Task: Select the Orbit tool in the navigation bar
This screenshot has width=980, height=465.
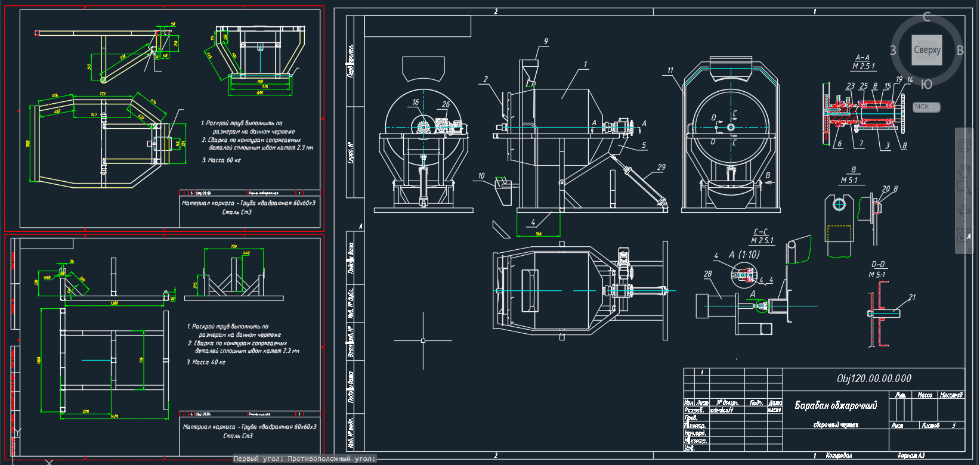Action: [964, 210]
